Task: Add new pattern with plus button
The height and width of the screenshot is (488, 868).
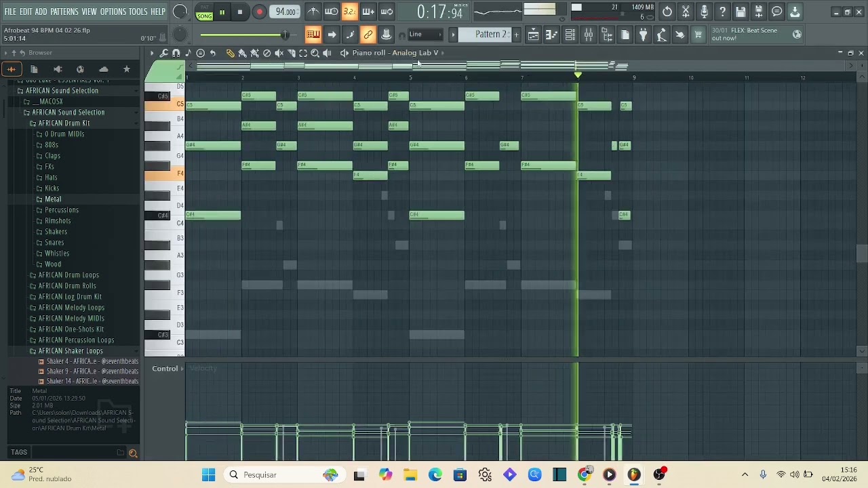Action: point(516,35)
